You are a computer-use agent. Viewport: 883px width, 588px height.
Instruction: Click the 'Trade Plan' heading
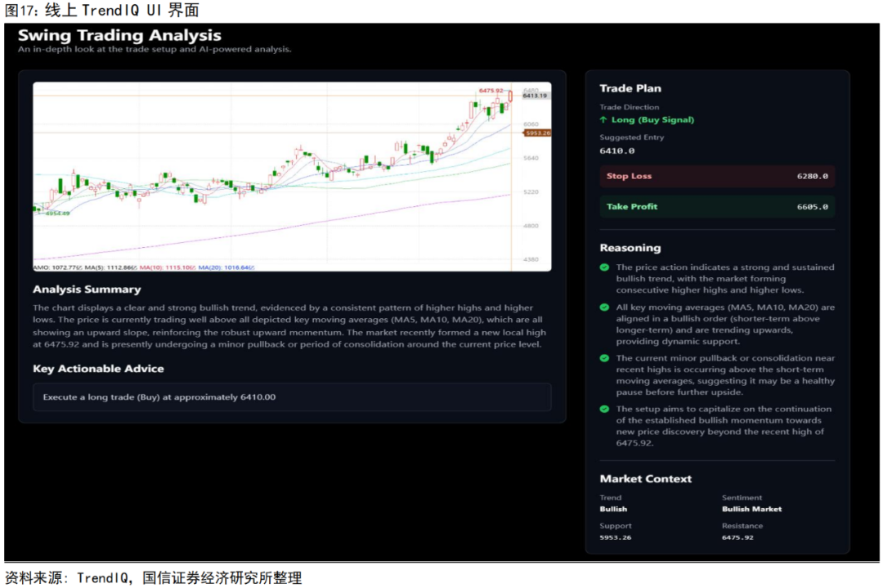pos(630,88)
